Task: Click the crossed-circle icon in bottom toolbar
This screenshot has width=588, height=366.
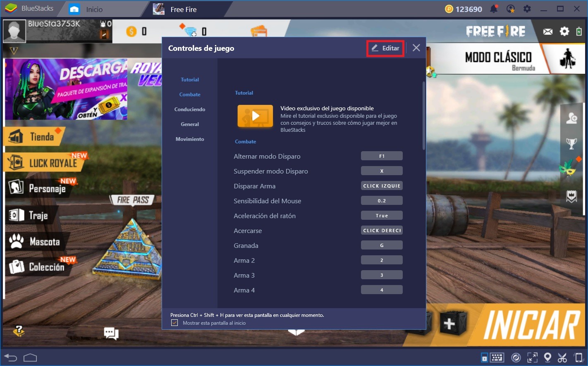Action: tap(516, 357)
